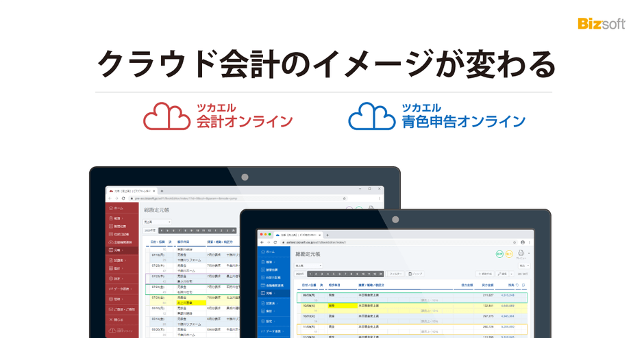Click the 2020年 year box in blue-sidebar window
Viewport: 644px width, 338px height.
300,274
